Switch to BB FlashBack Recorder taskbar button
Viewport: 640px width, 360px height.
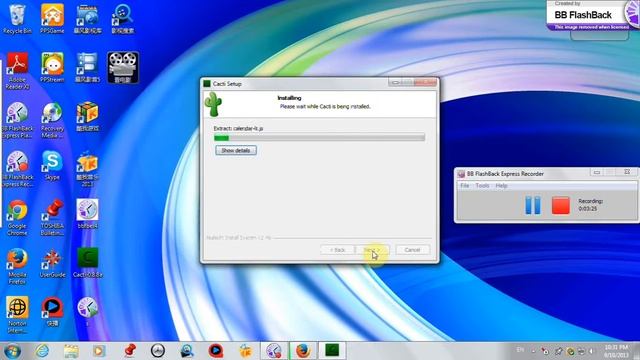(x=274, y=351)
